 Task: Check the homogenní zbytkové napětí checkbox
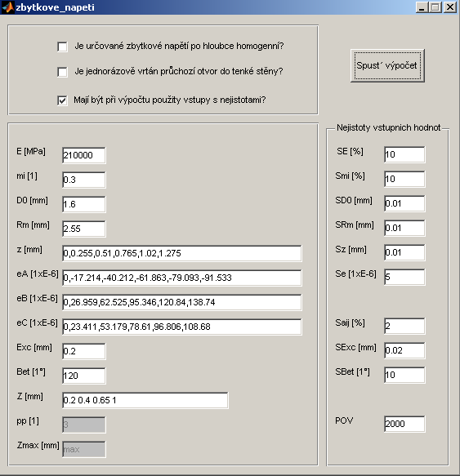click(x=62, y=47)
